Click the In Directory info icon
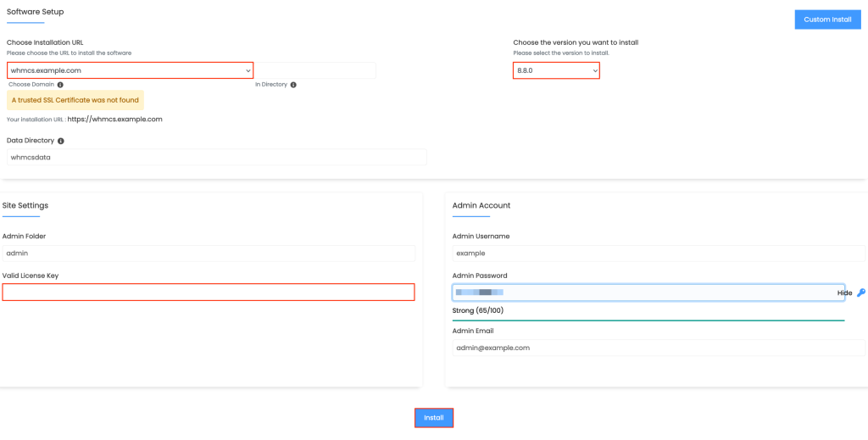Viewport: 868px width, 440px height. [x=293, y=85]
